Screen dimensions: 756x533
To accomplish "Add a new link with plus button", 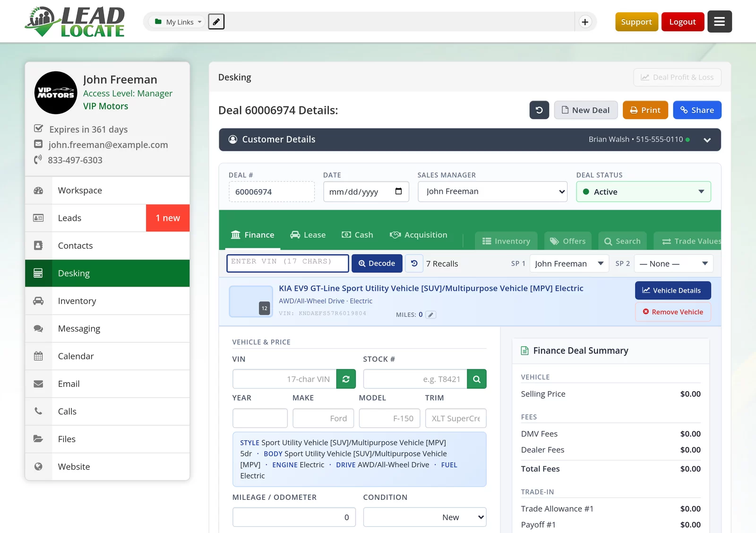I will [x=585, y=22].
